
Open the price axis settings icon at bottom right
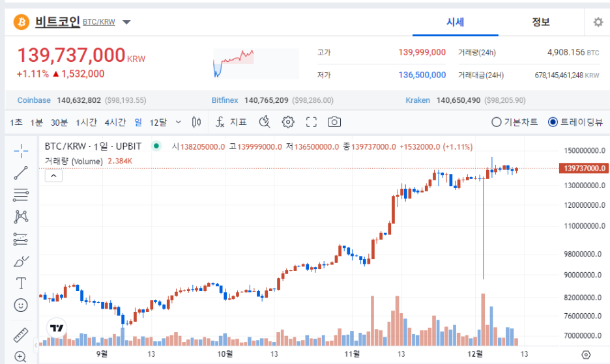point(586,355)
